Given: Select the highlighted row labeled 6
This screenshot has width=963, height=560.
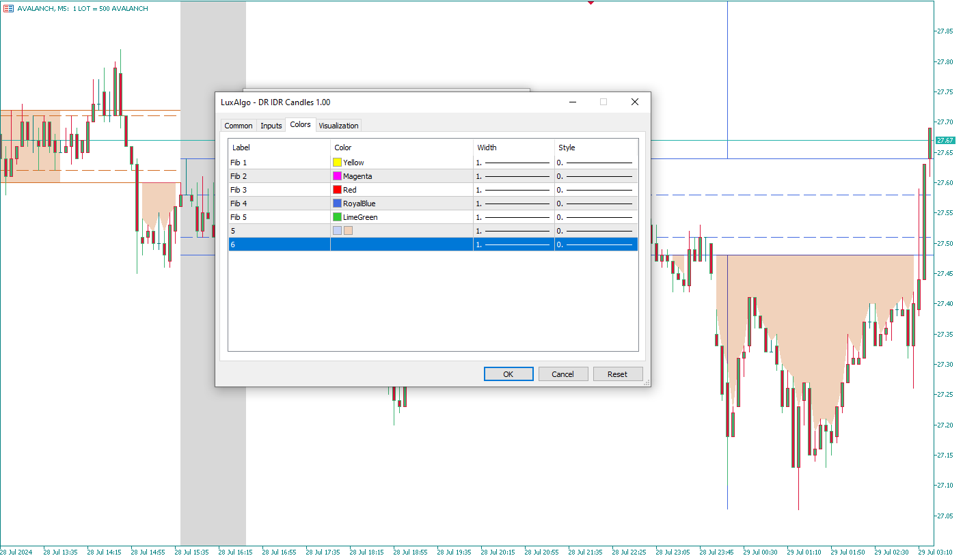Looking at the screenshot, I should (279, 244).
